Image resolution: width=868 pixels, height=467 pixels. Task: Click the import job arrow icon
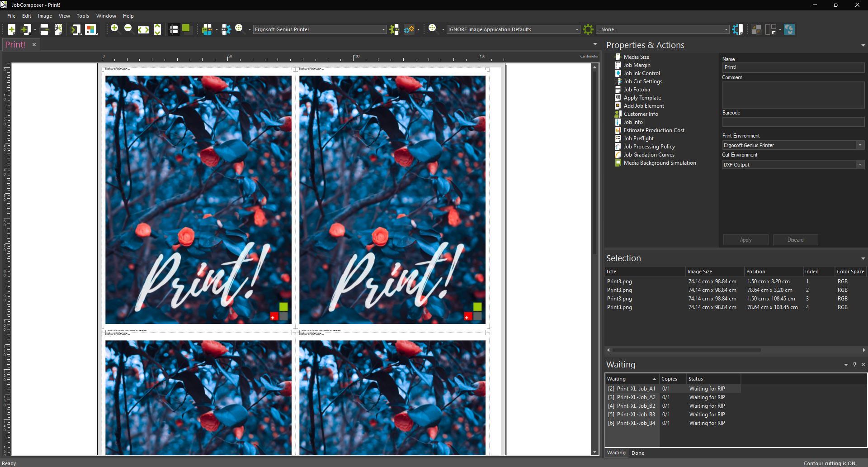76,29
